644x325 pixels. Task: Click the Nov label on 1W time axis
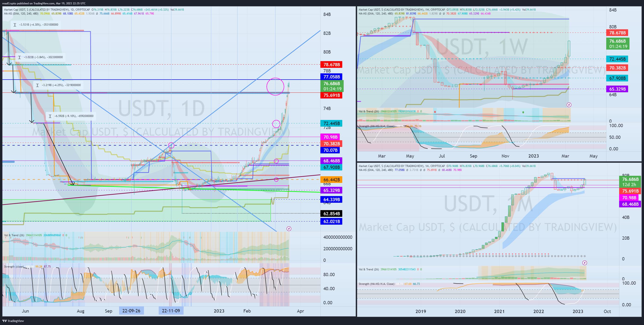[x=505, y=156]
